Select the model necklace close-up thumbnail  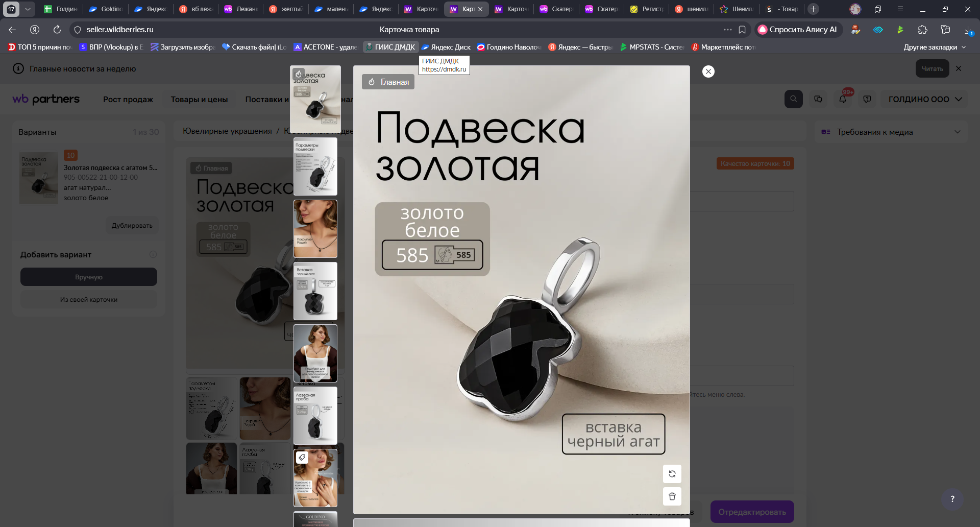[x=315, y=229]
